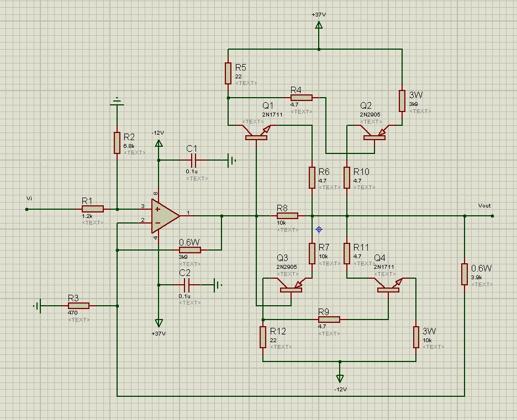
Task: Click the ground symbol left of R3
Action: pyautogui.click(x=37, y=306)
